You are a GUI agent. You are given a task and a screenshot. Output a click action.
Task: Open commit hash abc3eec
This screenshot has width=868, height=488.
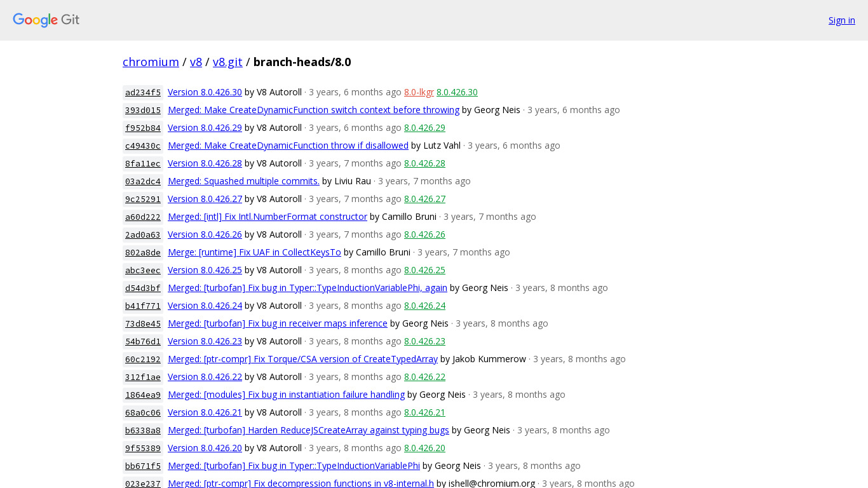143,270
